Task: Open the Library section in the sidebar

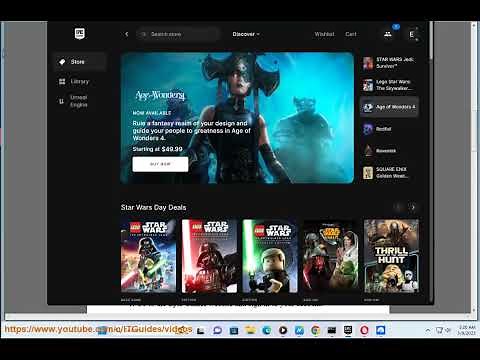Action: (80, 81)
